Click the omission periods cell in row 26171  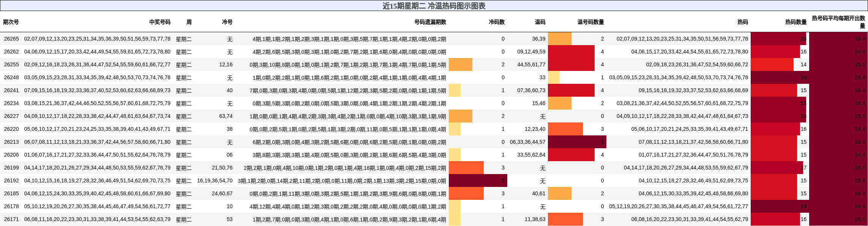(x=349, y=219)
